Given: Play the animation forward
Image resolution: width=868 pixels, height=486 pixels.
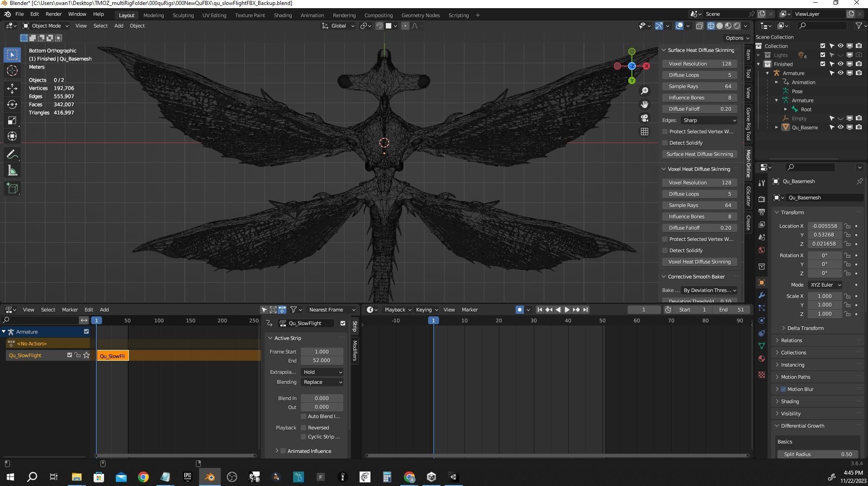Looking at the screenshot, I should point(567,310).
